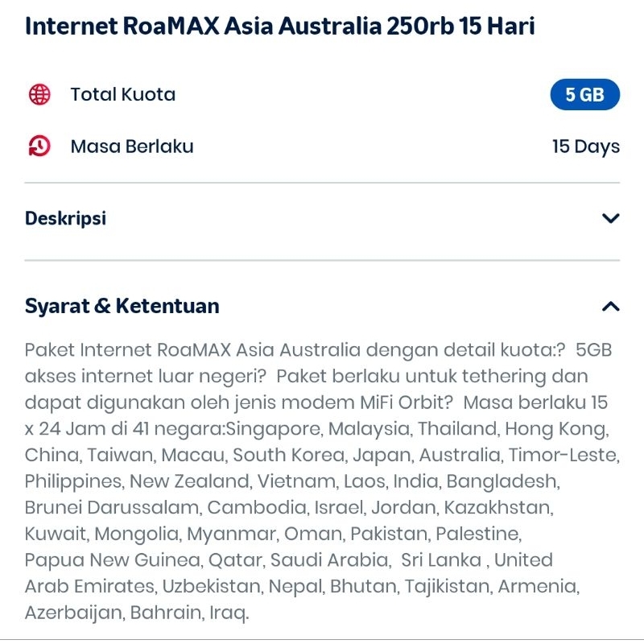Click Azerbaijan in the country list
The width and height of the screenshot is (644, 644).
(x=71, y=613)
